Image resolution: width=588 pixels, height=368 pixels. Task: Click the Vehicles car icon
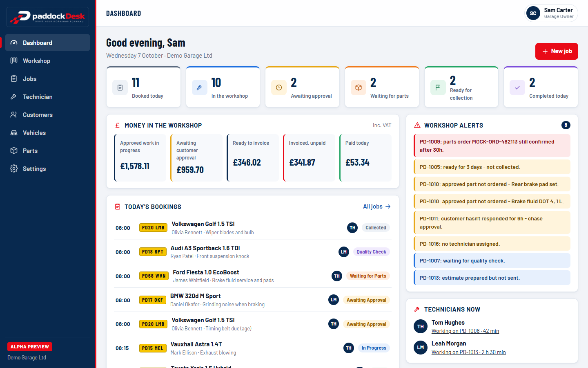[14, 133]
